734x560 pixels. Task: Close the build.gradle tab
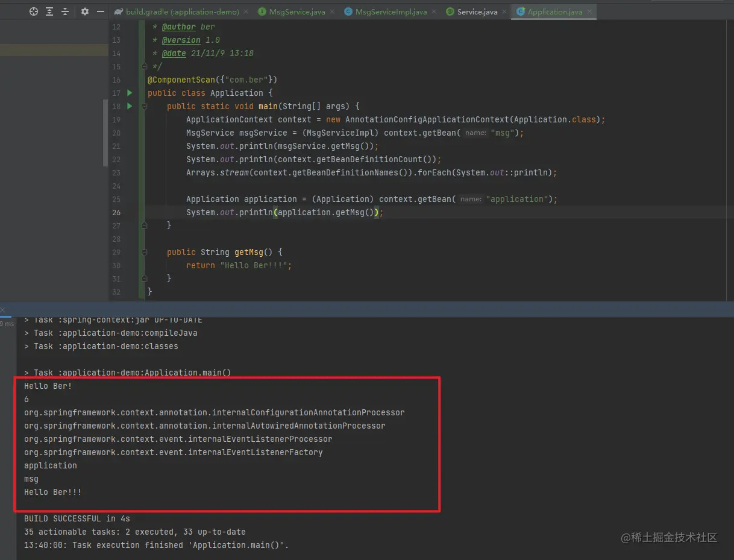(246, 11)
